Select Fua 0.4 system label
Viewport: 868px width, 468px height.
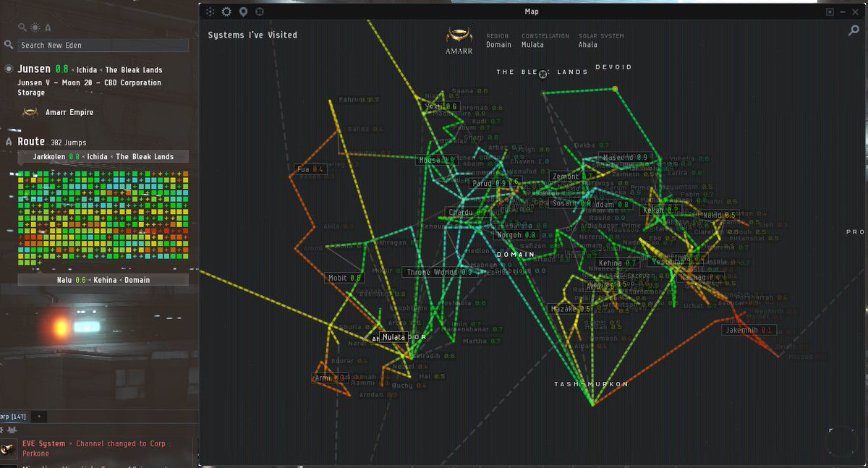[309, 169]
